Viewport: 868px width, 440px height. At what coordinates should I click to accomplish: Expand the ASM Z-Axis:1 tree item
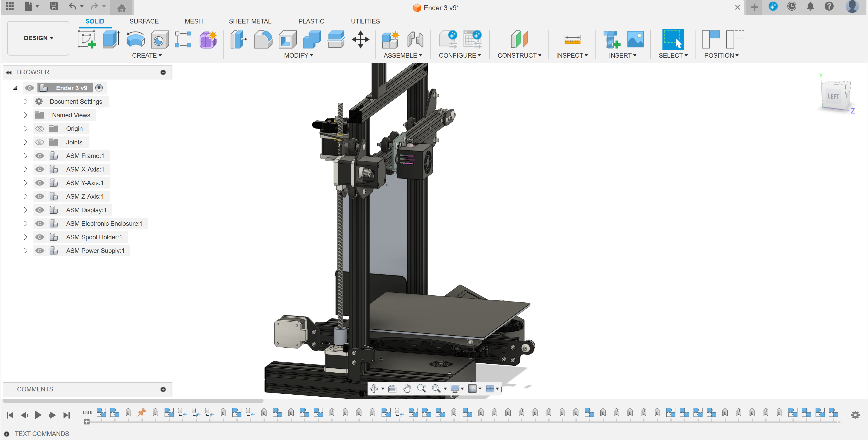tap(25, 196)
